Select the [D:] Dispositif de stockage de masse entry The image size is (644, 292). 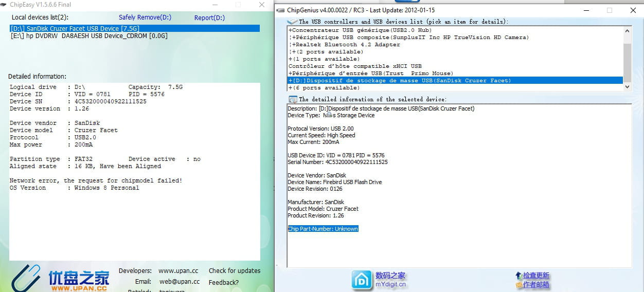(x=455, y=81)
